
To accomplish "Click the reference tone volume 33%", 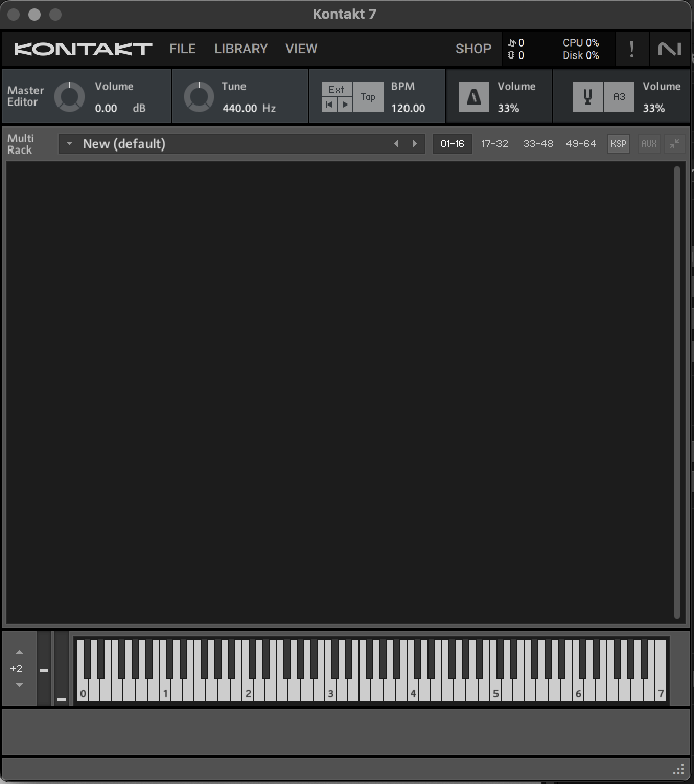I will point(653,108).
